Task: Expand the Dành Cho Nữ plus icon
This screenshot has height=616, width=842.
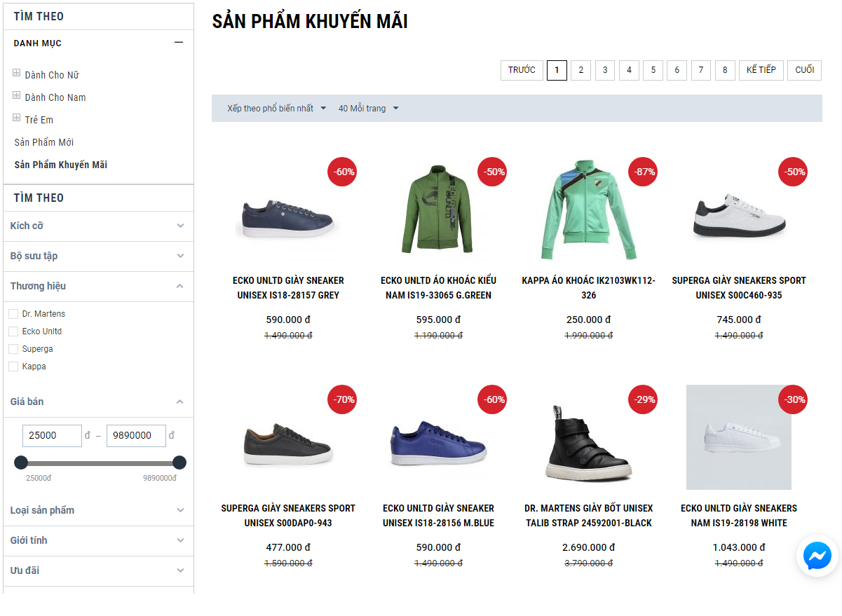Action: point(17,73)
